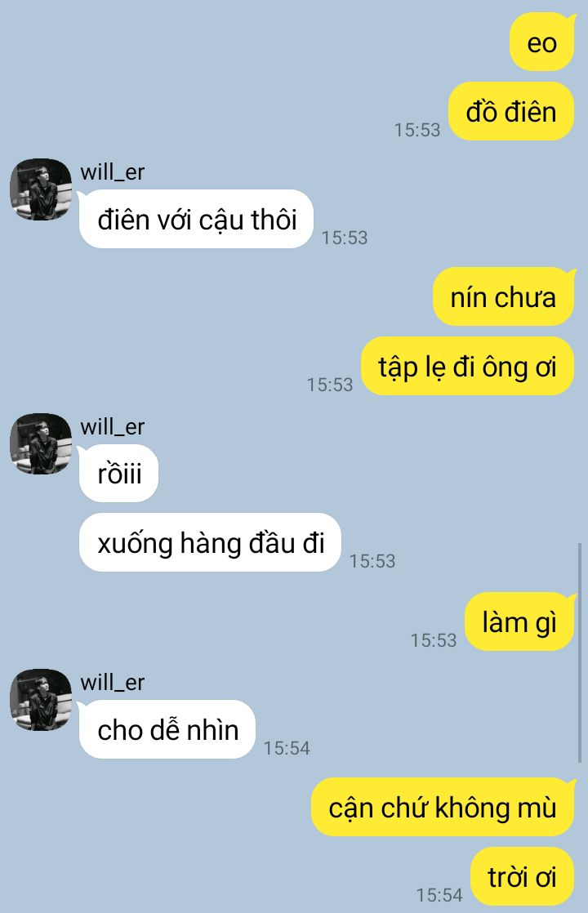Screen dimensions: 588x913
Task: Select the "điên với cậu thôi" message
Action: coord(196,219)
